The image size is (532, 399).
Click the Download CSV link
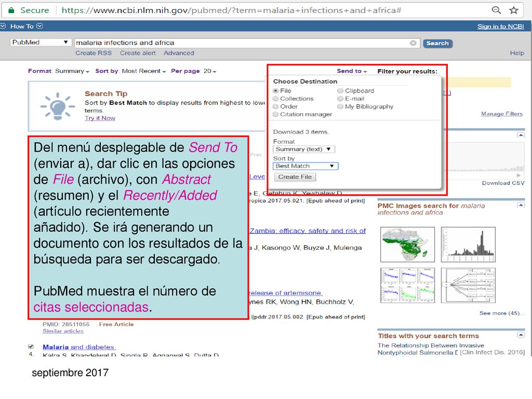coord(503,183)
